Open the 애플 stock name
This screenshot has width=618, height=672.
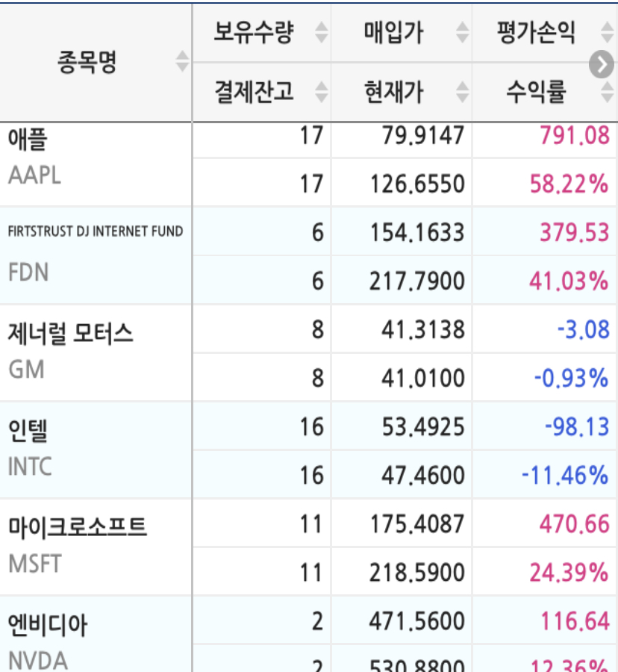[28, 140]
